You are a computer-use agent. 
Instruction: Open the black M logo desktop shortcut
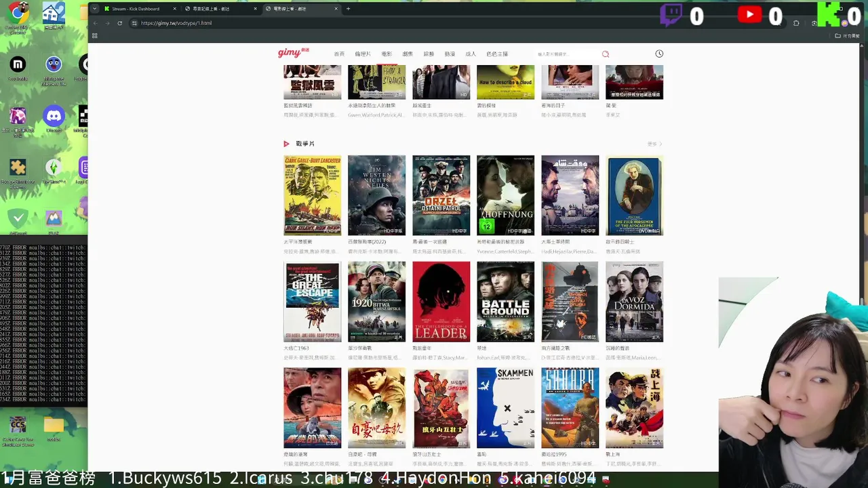click(18, 64)
